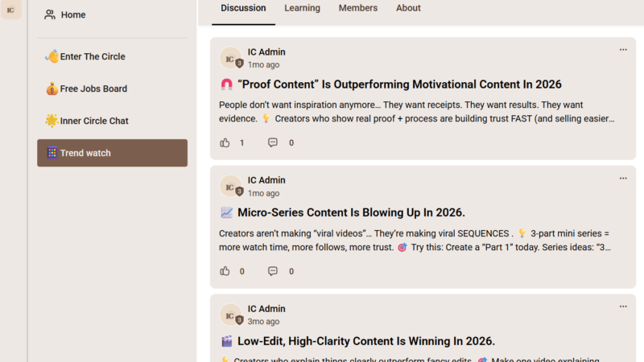Open more options for Proof Content post
644x362 pixels.
click(623, 50)
